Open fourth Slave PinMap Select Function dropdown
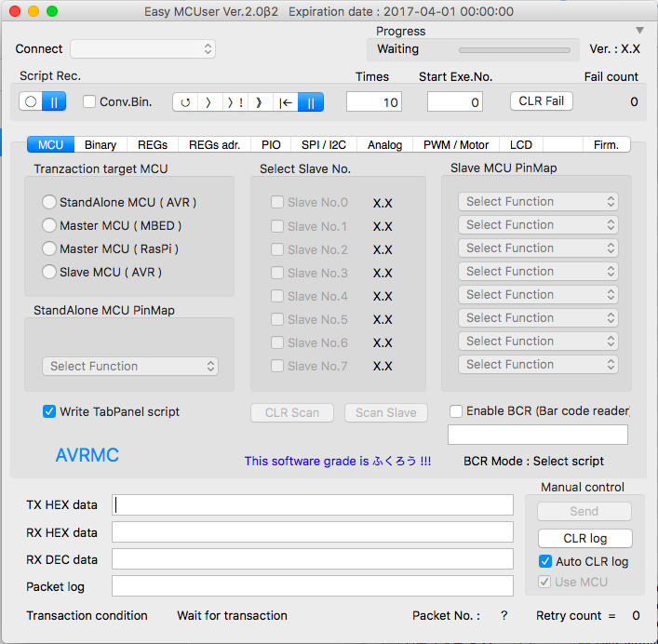Viewport: 658px width, 644px height. click(538, 272)
